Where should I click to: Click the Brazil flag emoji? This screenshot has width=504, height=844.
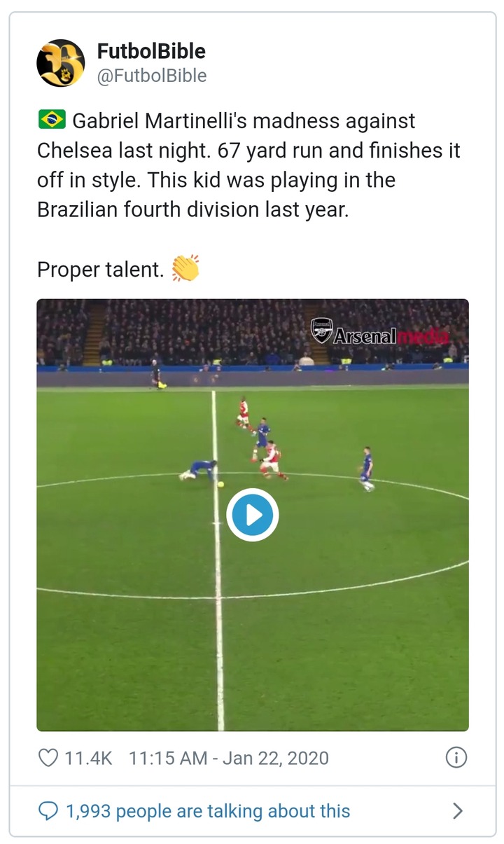(x=51, y=120)
